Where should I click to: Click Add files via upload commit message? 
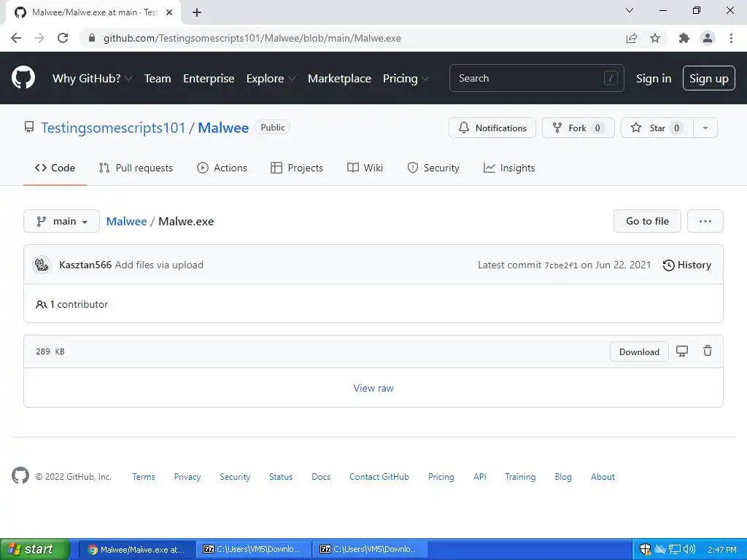[159, 265]
